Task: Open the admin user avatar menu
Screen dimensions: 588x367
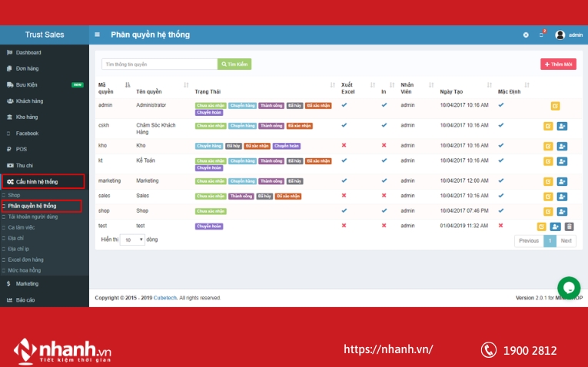Action: (569, 35)
